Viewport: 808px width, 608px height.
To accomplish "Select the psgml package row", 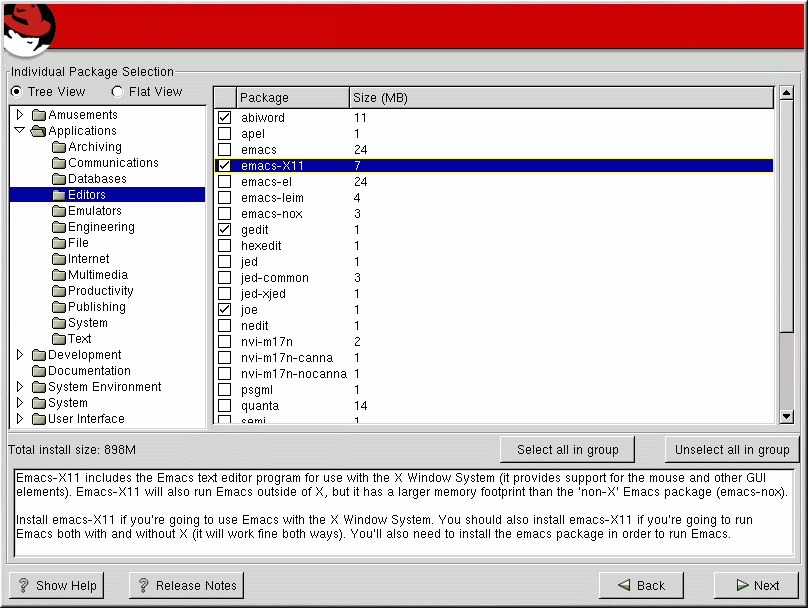I will [x=494, y=390].
